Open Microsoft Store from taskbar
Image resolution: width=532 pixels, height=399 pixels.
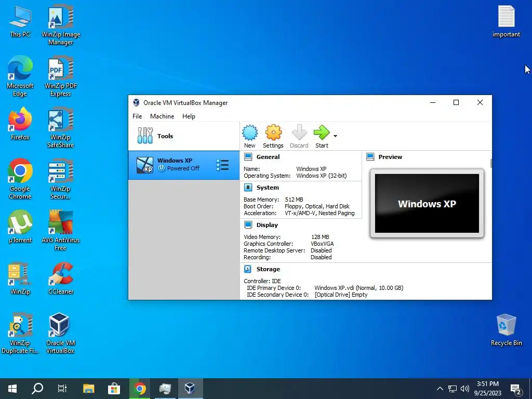coord(114,389)
